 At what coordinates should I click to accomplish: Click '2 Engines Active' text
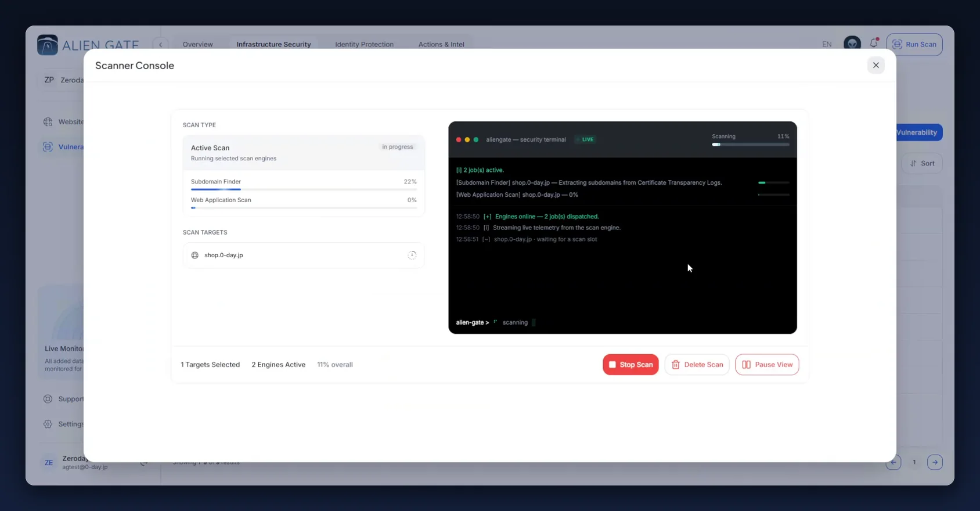pyautogui.click(x=278, y=365)
